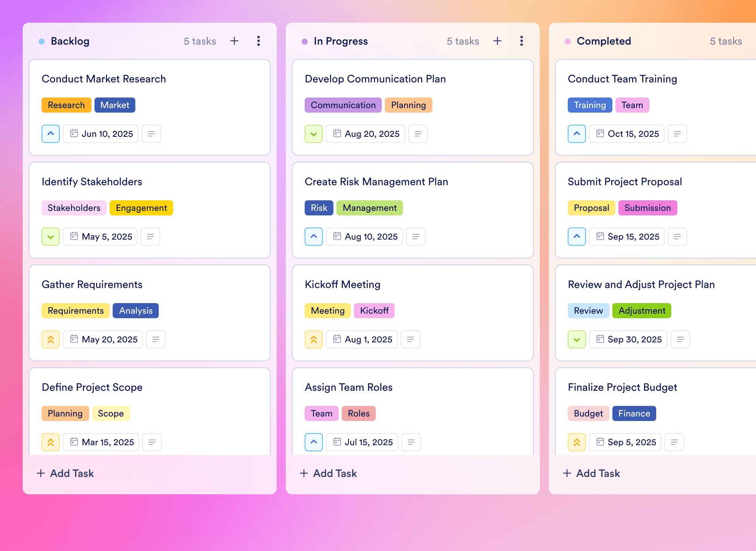Open the Kickoff Meeting card title
756x551 pixels.
pyautogui.click(x=342, y=285)
